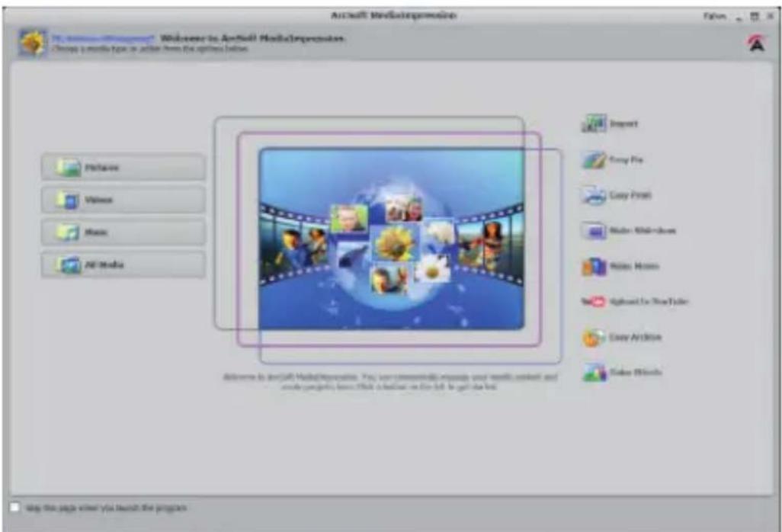Open the Videos media type
This screenshot has height=532, width=782.
(123, 200)
